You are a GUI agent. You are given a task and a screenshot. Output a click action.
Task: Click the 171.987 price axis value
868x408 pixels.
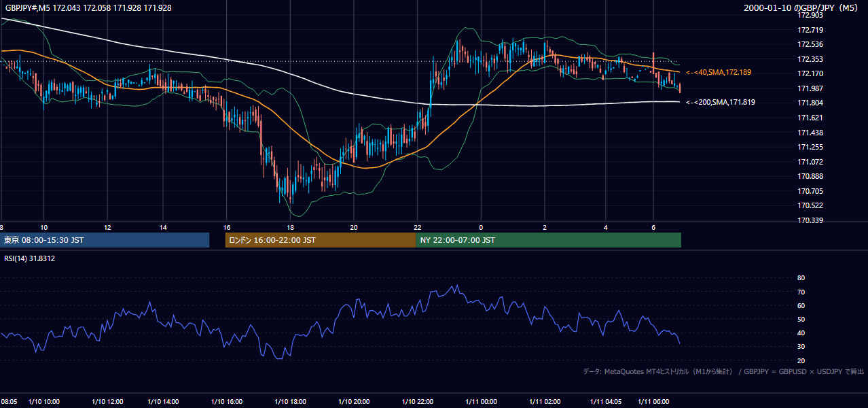click(810, 88)
